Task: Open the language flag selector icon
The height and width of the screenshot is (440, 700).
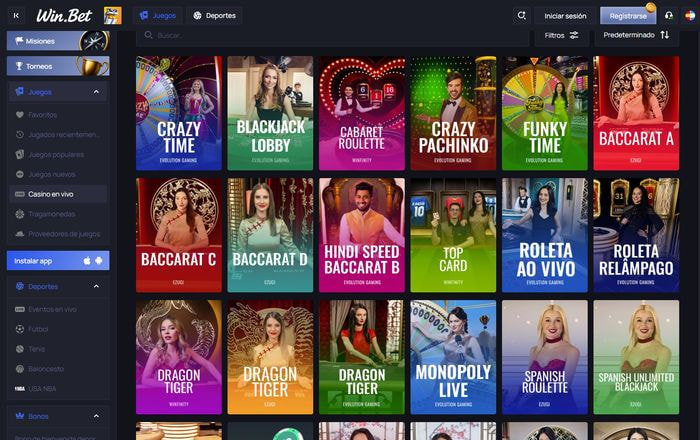Action: [690, 16]
